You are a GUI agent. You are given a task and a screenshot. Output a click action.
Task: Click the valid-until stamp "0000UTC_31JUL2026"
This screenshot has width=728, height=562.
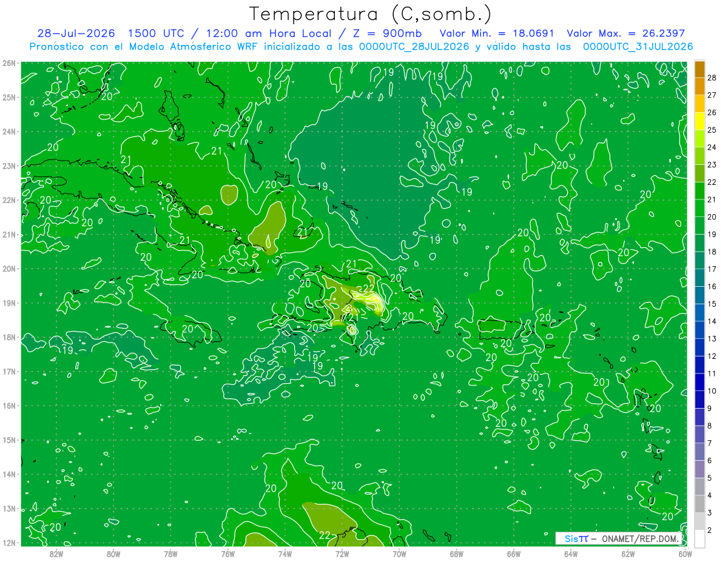pyautogui.click(x=638, y=47)
